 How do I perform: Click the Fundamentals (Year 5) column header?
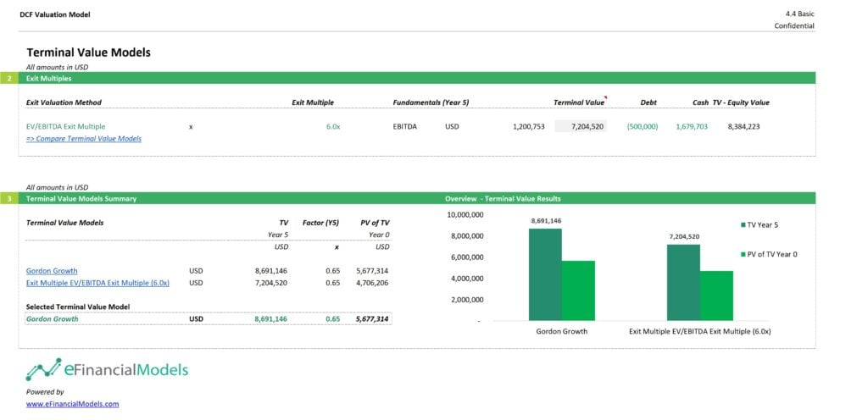click(x=431, y=102)
